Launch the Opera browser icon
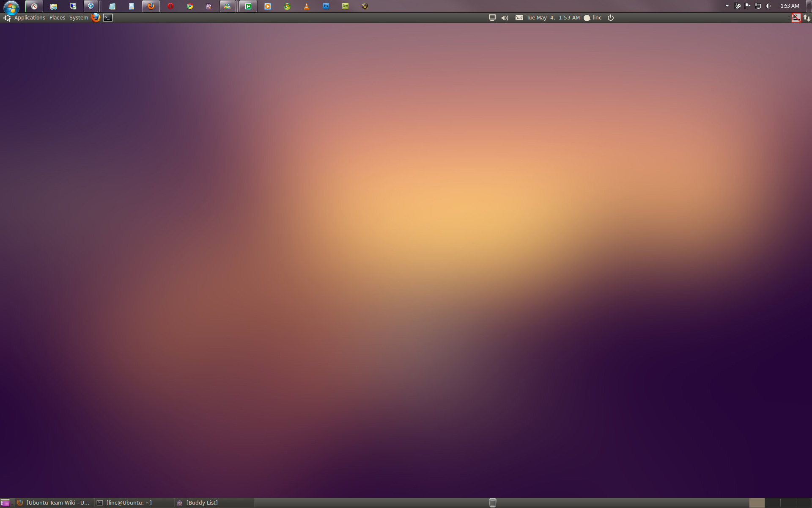Viewport: 812px width, 508px height. 170,6
